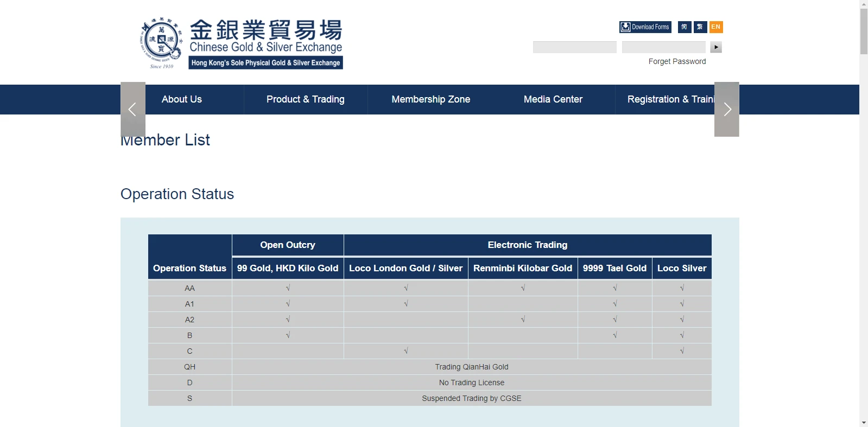Open the Download Forms button
Viewport: 868px width, 427px height.
[x=645, y=27]
